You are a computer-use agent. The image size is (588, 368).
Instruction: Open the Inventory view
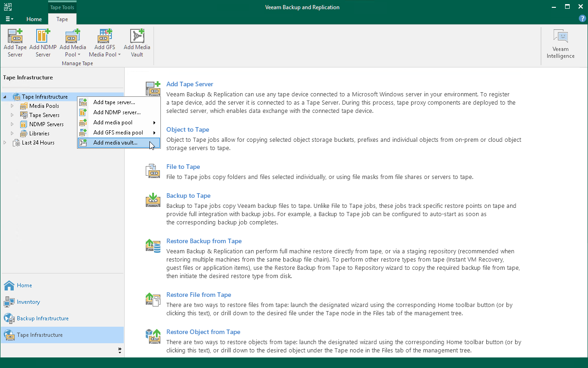(x=62, y=302)
